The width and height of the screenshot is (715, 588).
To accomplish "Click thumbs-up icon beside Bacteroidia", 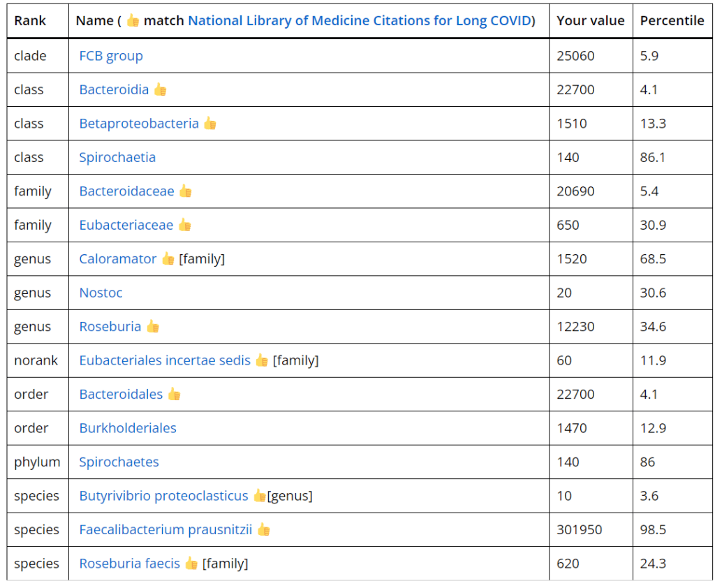I will [x=161, y=90].
